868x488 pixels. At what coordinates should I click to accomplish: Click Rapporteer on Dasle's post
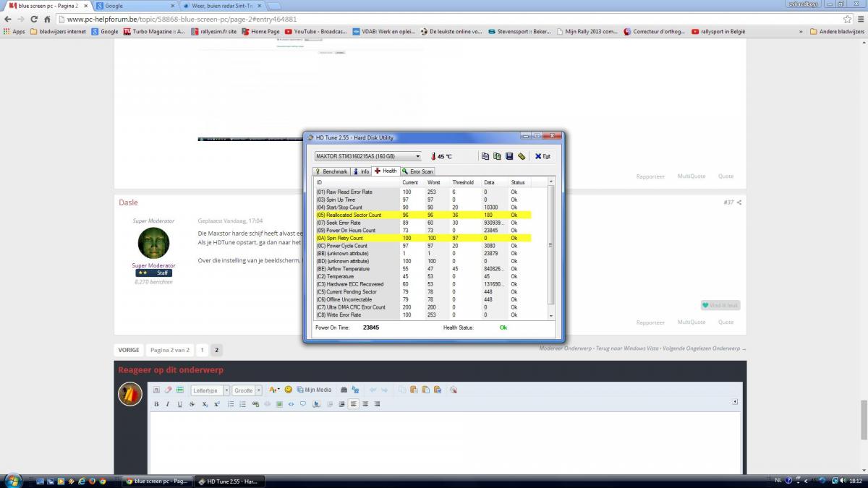pos(650,322)
